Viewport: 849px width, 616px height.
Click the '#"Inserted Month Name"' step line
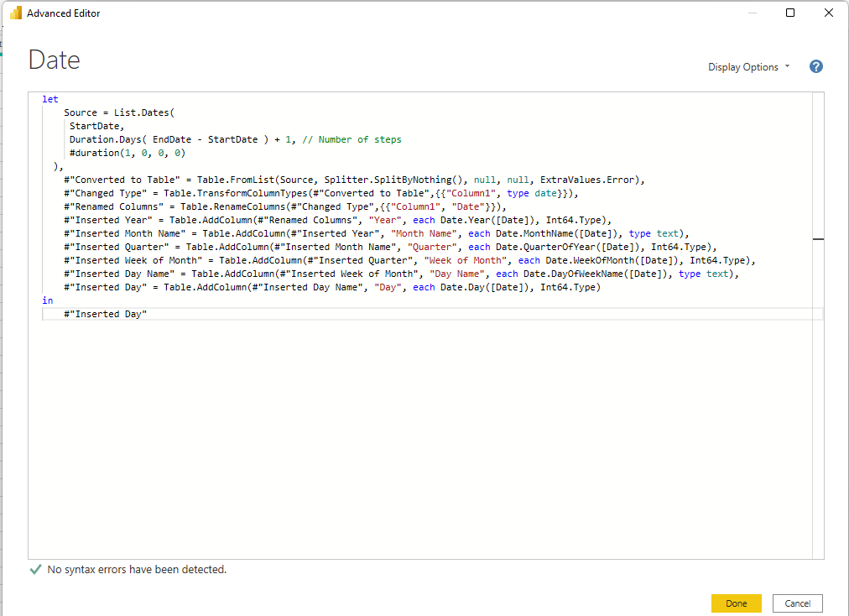pos(377,233)
